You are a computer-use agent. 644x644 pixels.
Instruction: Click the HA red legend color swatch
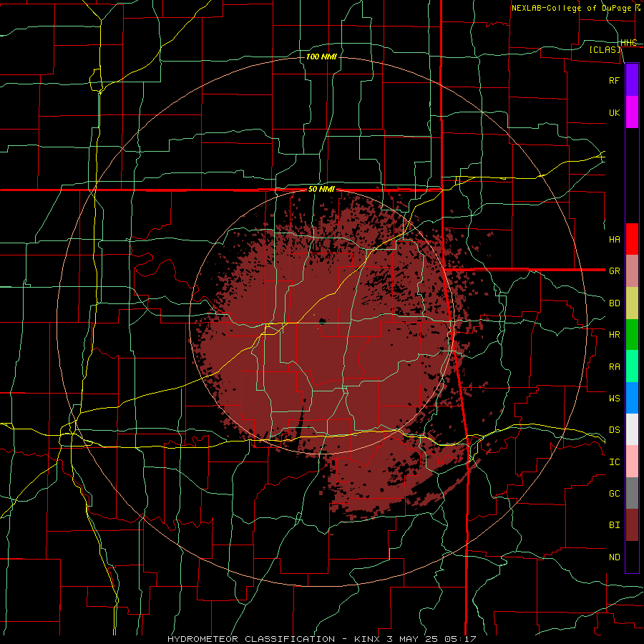click(x=632, y=239)
